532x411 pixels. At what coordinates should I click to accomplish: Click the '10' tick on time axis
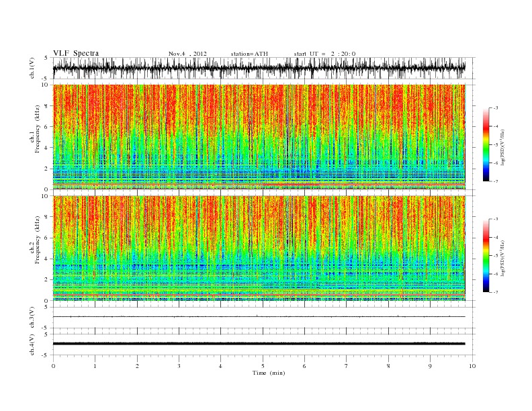tap(472, 366)
